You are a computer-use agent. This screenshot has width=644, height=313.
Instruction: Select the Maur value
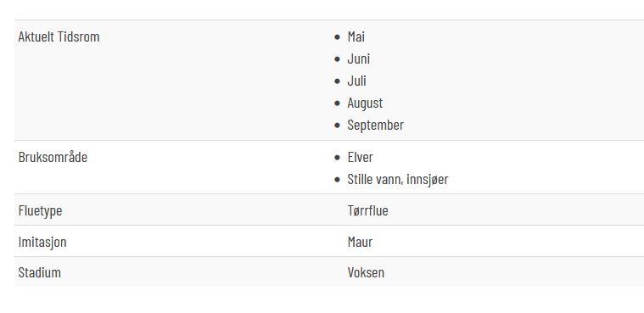point(360,242)
